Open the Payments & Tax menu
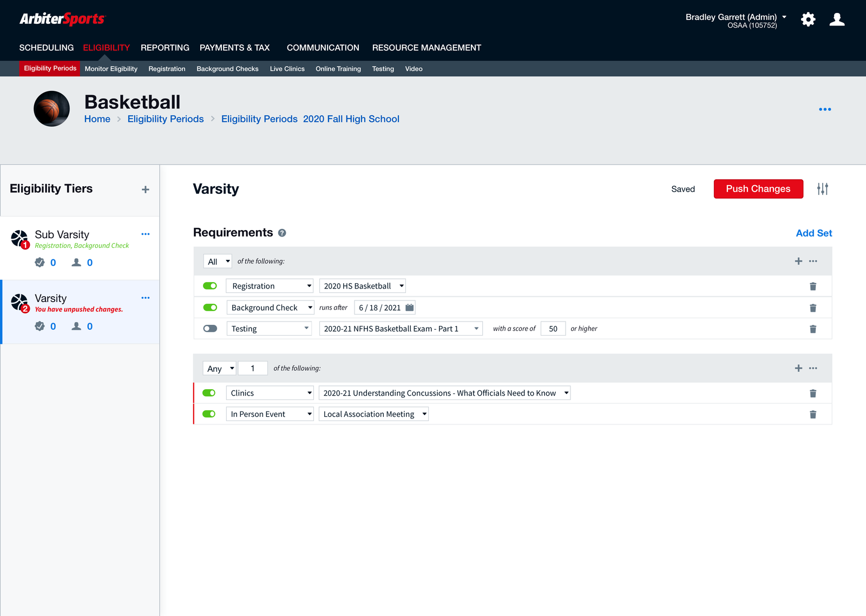The image size is (866, 616). (235, 48)
